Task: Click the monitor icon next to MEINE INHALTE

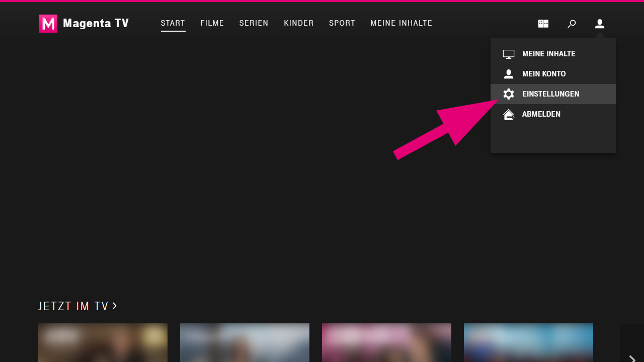Action: [x=509, y=54]
